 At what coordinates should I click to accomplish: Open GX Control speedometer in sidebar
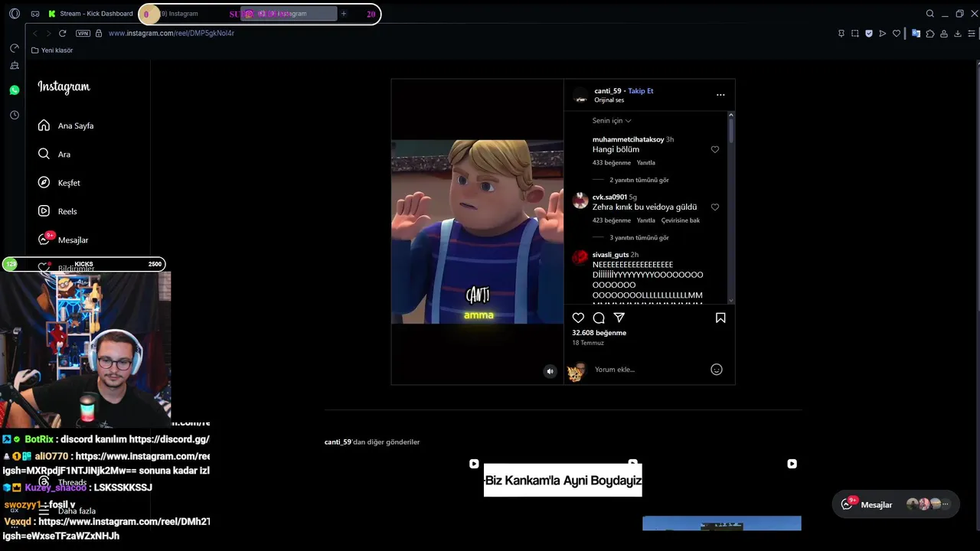pos(15,47)
